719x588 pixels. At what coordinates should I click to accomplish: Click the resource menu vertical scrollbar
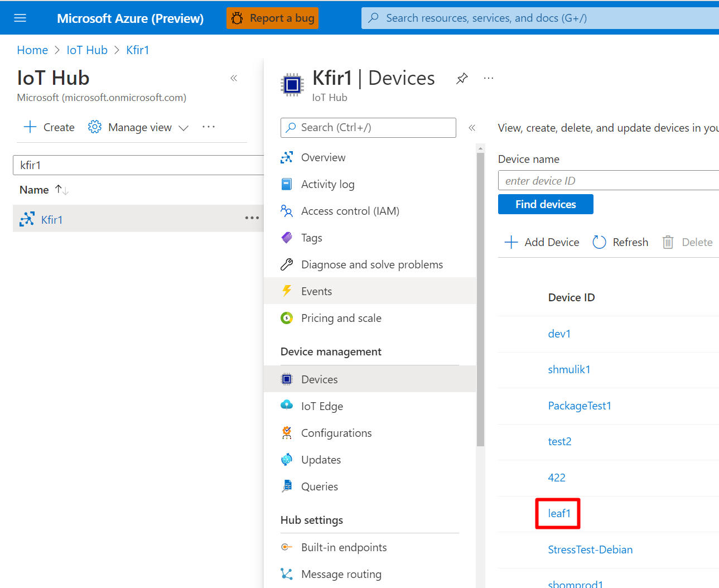(x=480, y=299)
